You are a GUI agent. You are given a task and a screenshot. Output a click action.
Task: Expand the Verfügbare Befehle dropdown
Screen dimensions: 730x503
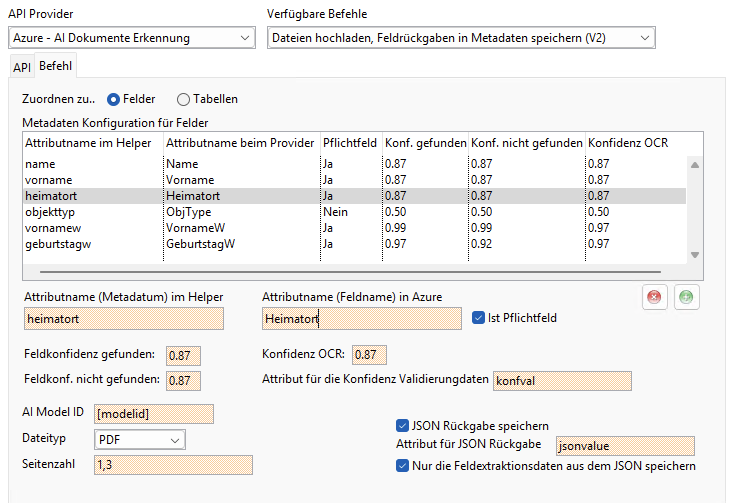click(x=461, y=38)
